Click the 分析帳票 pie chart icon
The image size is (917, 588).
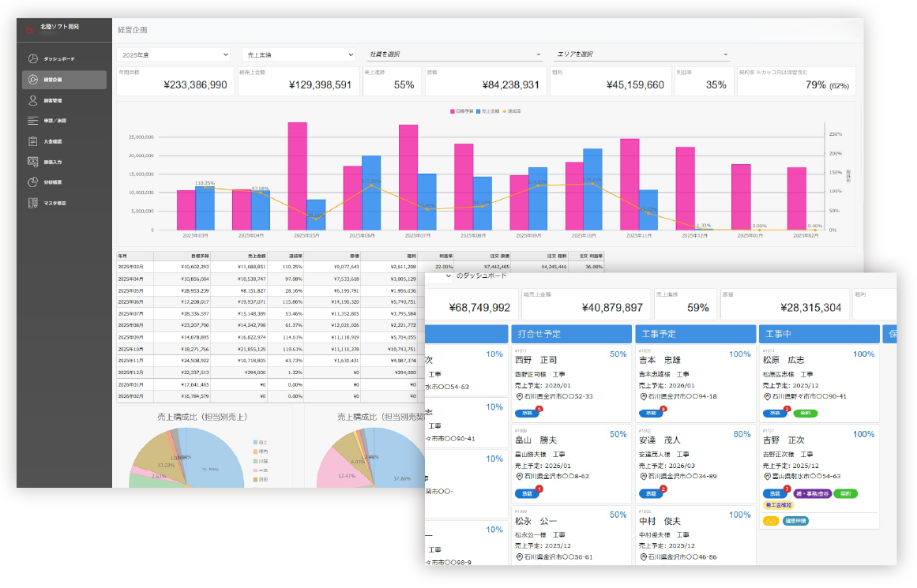[33, 182]
